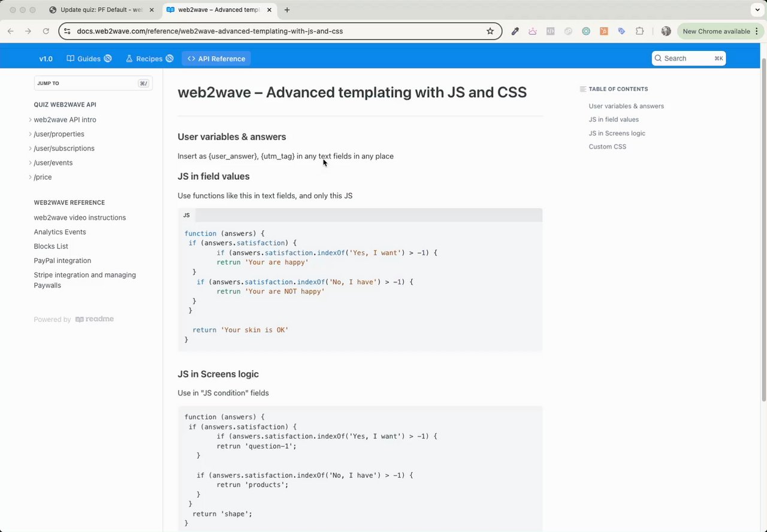The height and width of the screenshot is (532, 767).
Task: Jump to Custom CSS section
Action: click(x=607, y=146)
